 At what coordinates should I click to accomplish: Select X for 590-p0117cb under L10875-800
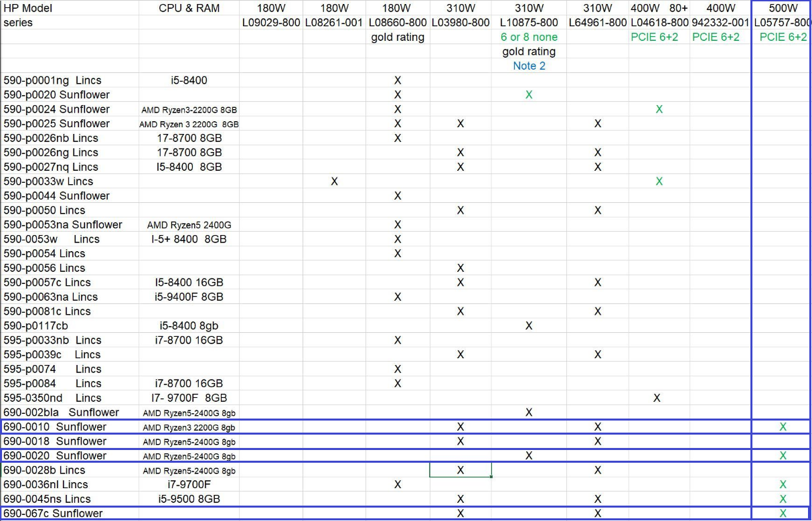click(528, 325)
